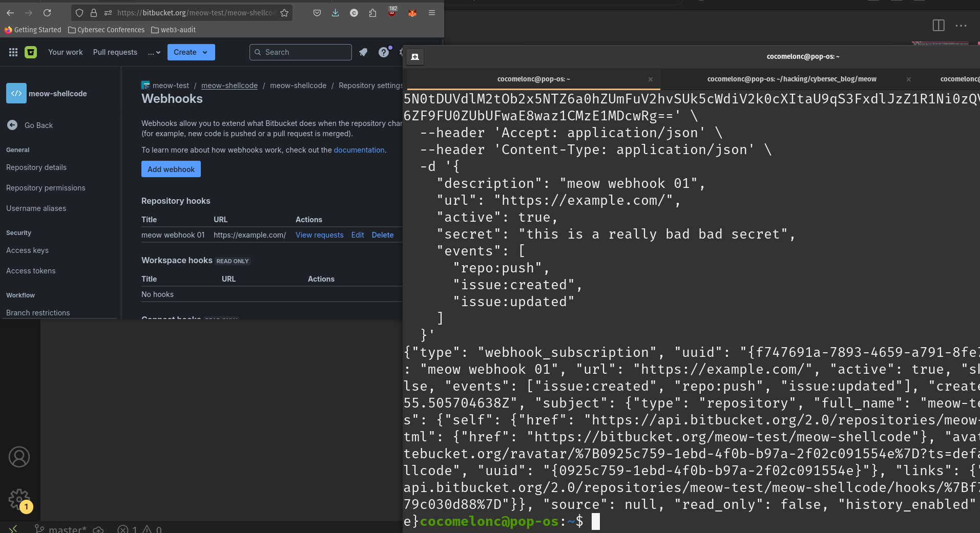Toggle VS Code split editor layout icon
The width and height of the screenshot is (980, 533).
point(939,26)
